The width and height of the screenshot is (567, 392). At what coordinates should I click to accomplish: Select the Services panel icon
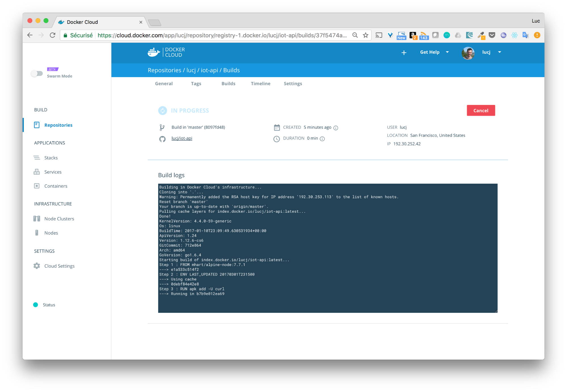click(37, 172)
